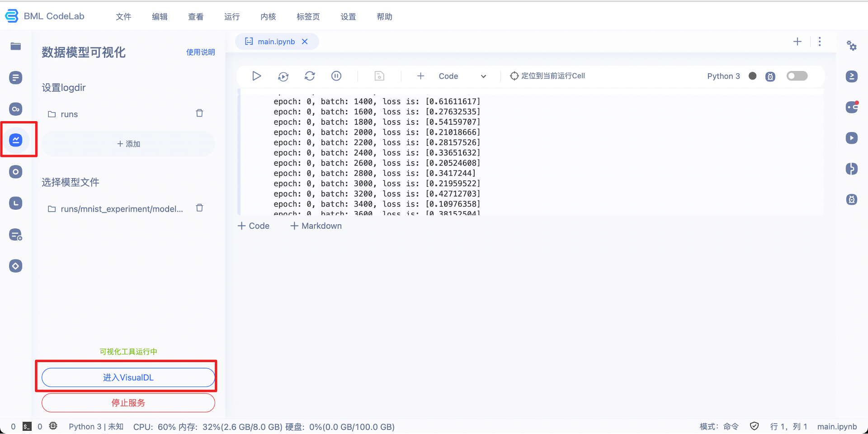The image size is (868, 434).
Task: Click the refresh kernel icon in toolbar
Action: pyautogui.click(x=310, y=76)
